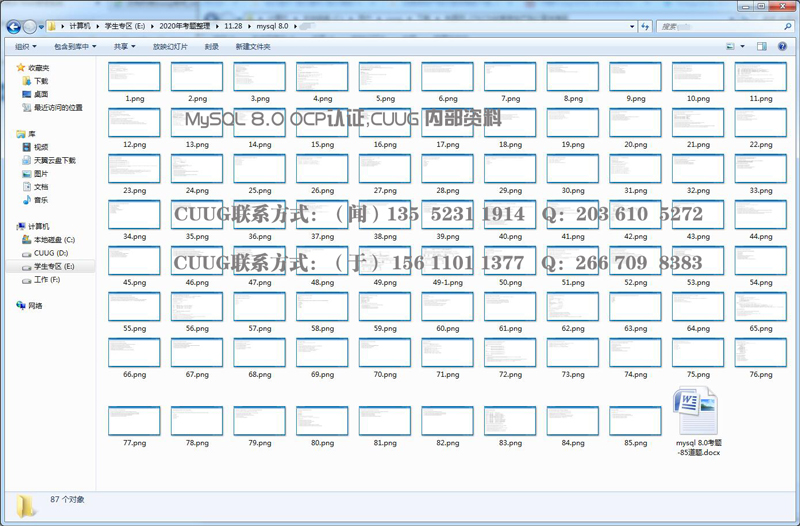Open the 组织 menu

click(26, 46)
